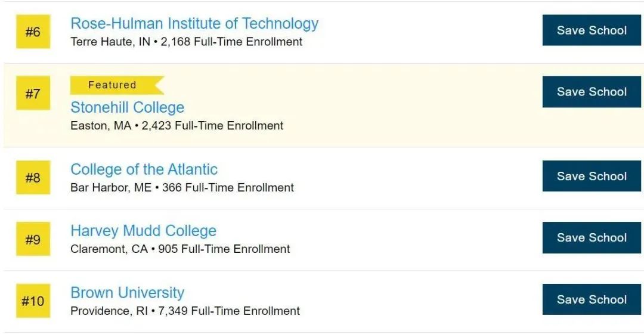Click Terre Haute, IN enrollment text
This screenshot has width=644, height=334.
187,42
